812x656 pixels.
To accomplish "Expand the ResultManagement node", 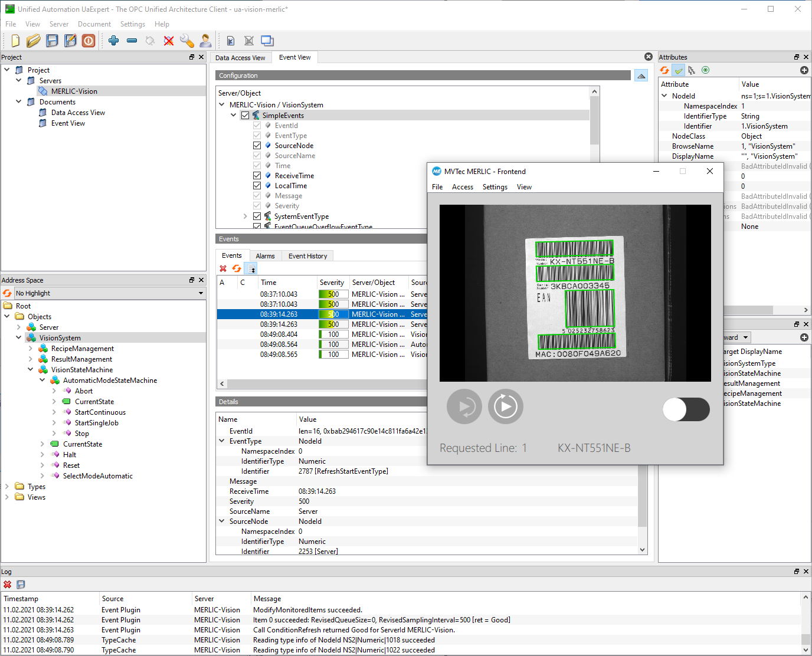I will pyautogui.click(x=31, y=359).
